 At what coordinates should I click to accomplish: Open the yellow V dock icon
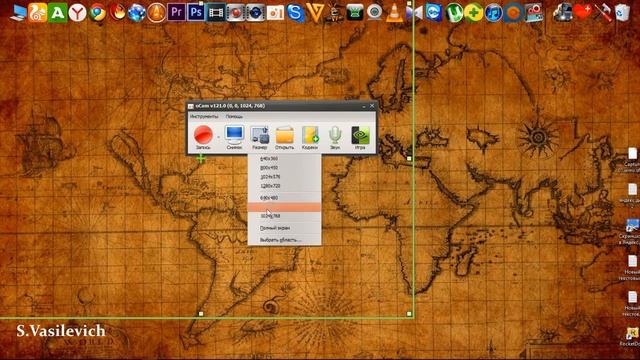315,13
